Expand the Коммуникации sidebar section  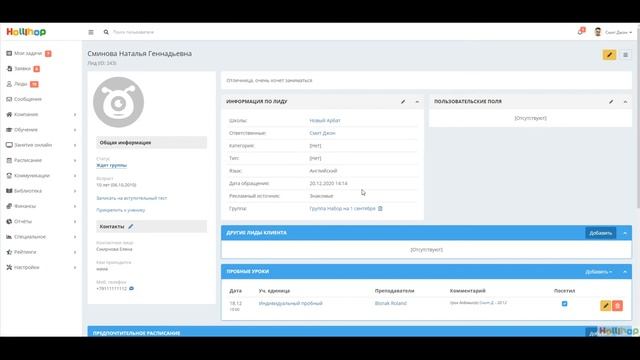point(41,176)
